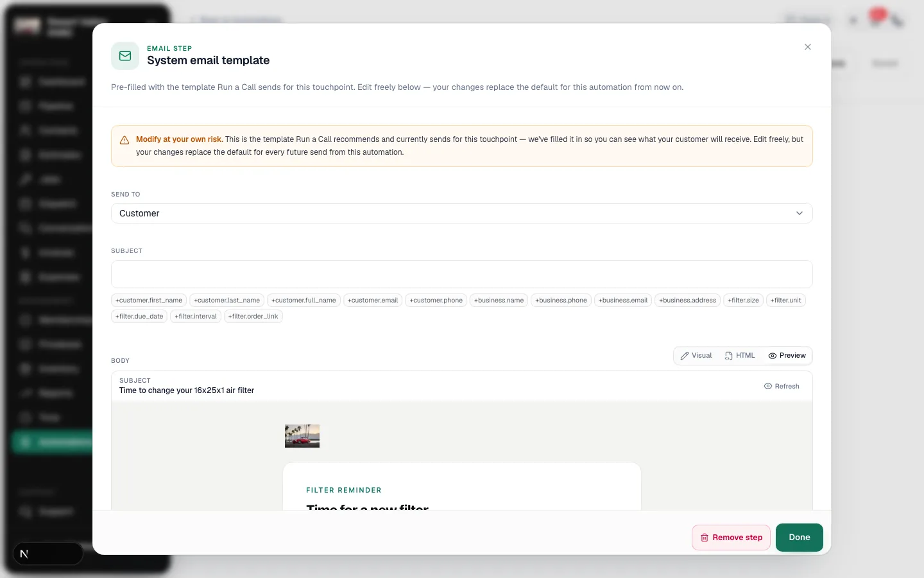Open the Send To Customer dropdown
This screenshot has height=578, width=924.
coord(462,213)
